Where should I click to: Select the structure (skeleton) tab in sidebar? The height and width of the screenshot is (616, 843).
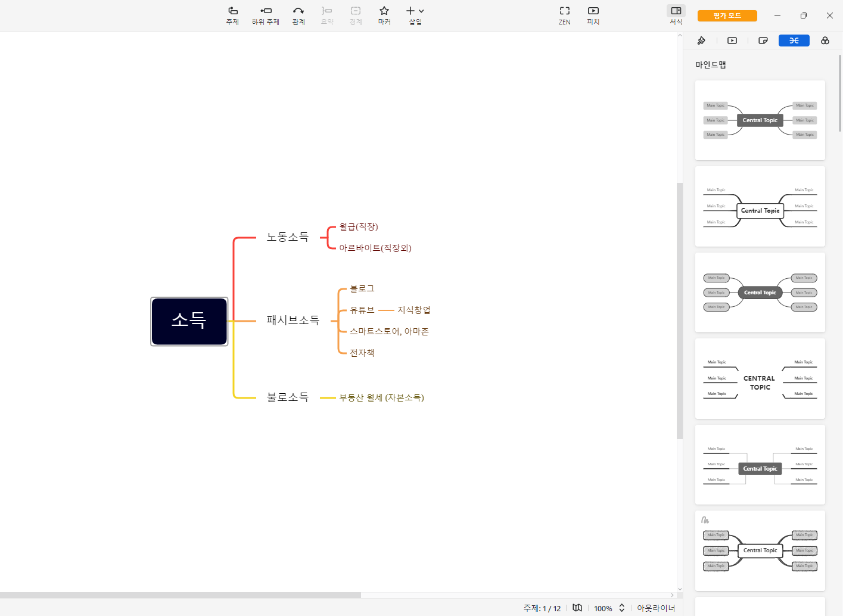click(794, 41)
